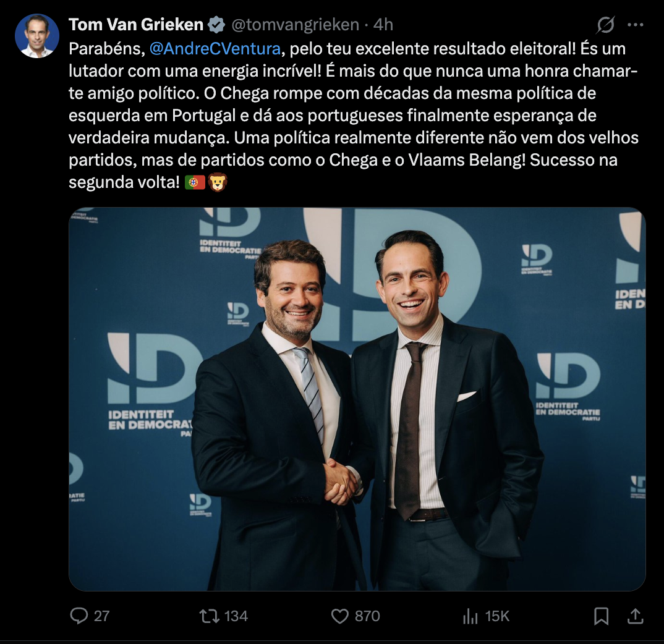
Task: Bookmark this post
Action: click(602, 616)
